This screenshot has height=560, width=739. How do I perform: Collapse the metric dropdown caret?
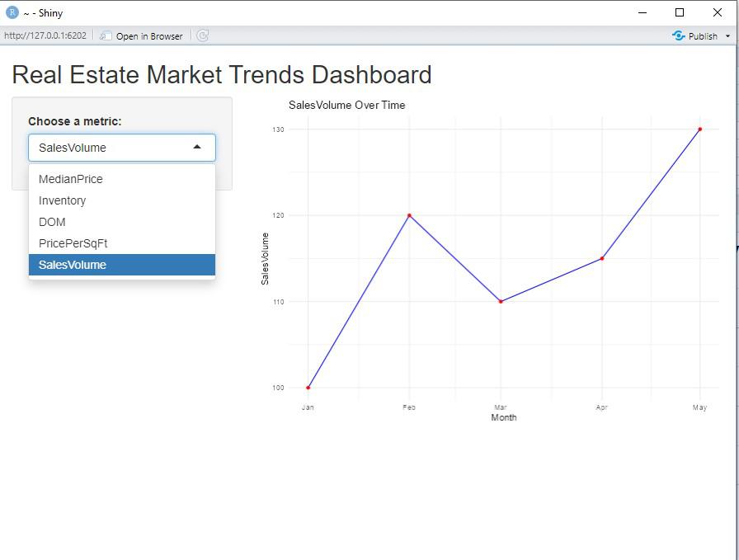click(197, 148)
